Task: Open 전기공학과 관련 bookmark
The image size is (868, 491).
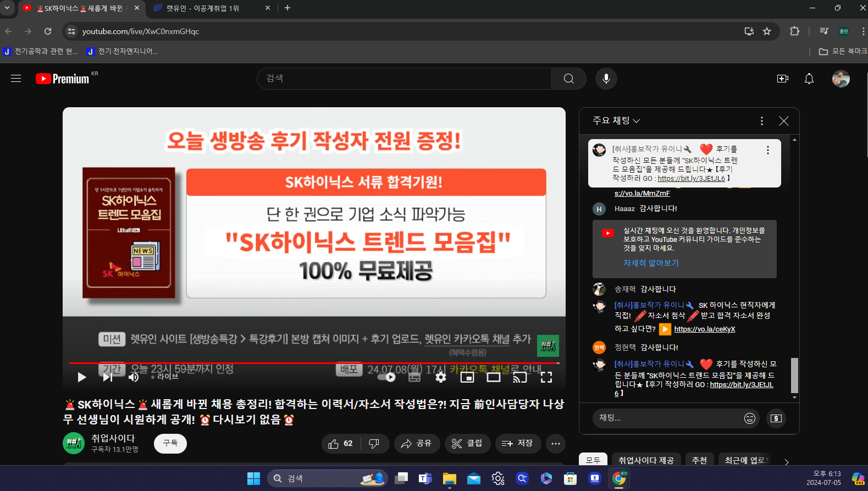Action: tap(41, 51)
